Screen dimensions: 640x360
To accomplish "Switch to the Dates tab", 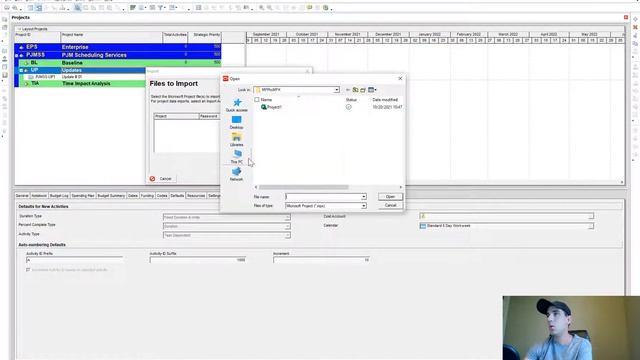I will pos(133,196).
